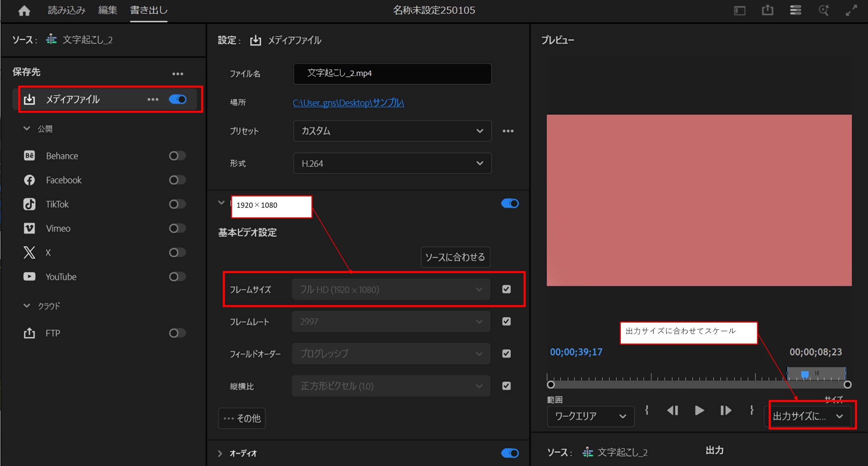Turn off the メディアファイル toggle

pos(178,99)
